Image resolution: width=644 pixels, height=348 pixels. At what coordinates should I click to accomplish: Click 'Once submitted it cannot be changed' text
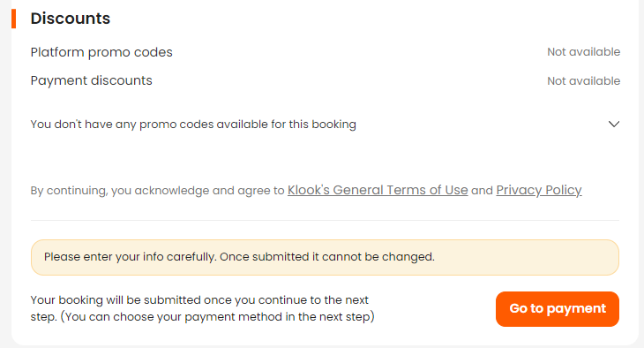(327, 257)
